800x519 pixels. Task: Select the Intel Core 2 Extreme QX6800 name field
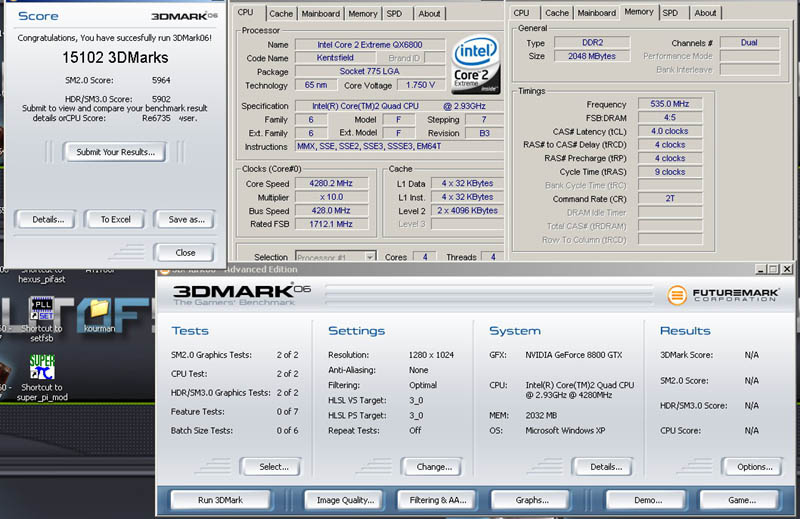coord(369,44)
